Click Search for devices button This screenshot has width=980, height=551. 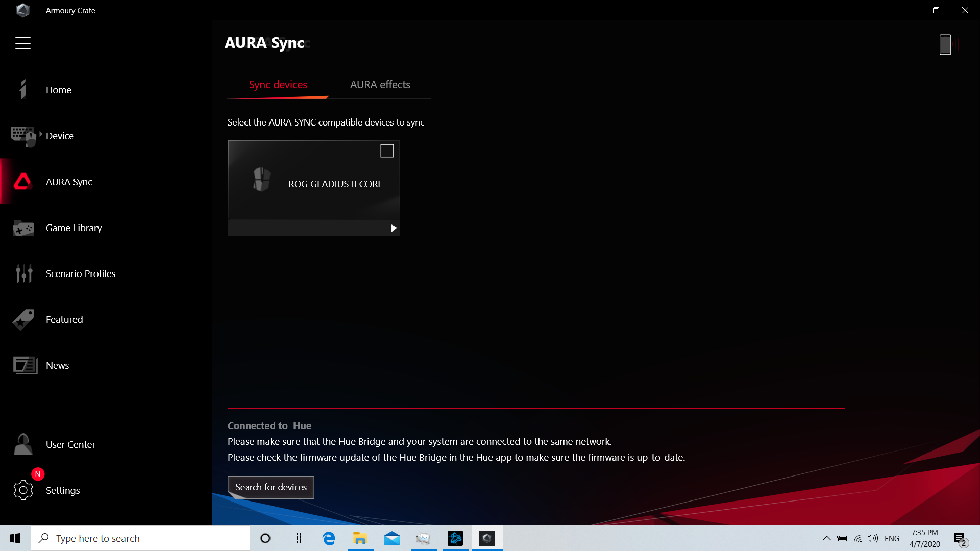click(271, 487)
